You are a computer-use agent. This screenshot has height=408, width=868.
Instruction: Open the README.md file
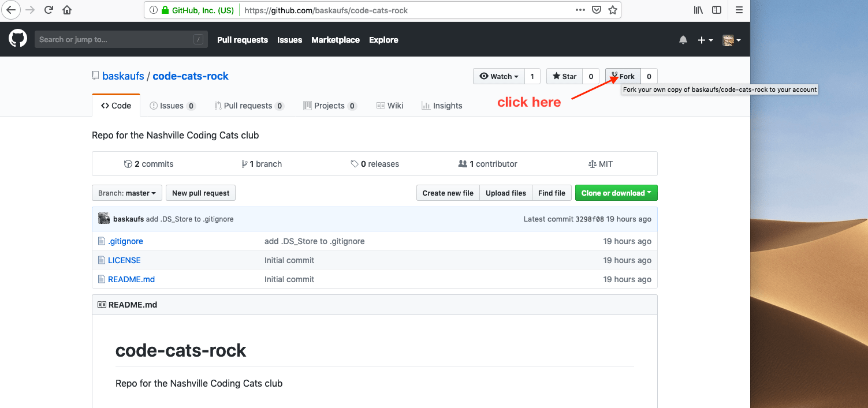(x=131, y=279)
